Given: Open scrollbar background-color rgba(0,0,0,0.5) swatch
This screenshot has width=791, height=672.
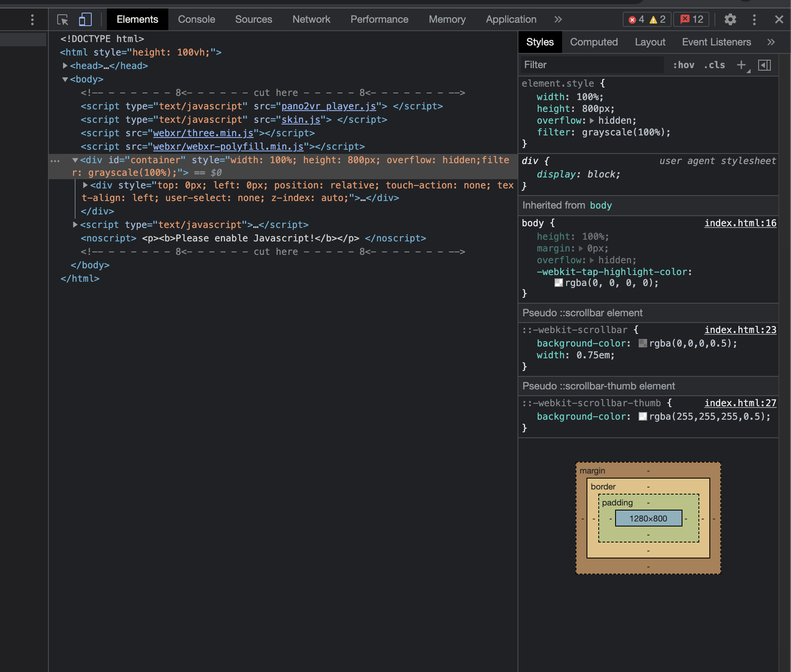Looking at the screenshot, I should [x=643, y=344].
